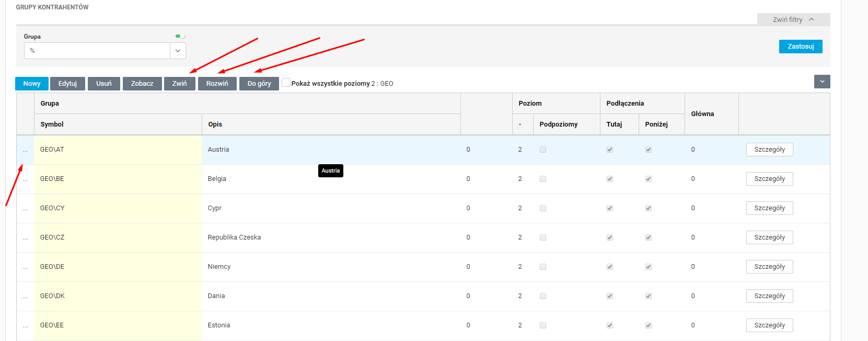Toggle the Poniżej checkbox in the Niemcy row
Image resolution: width=868 pixels, height=341 pixels.
(649, 267)
